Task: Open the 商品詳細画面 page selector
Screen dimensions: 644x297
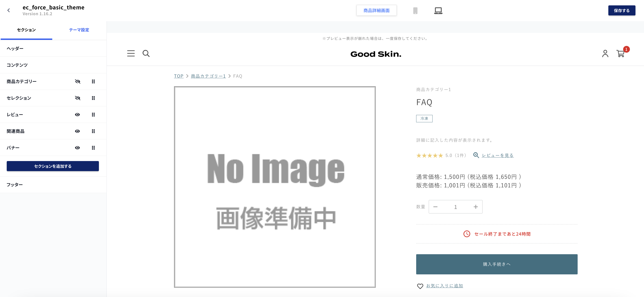Action: tap(376, 10)
